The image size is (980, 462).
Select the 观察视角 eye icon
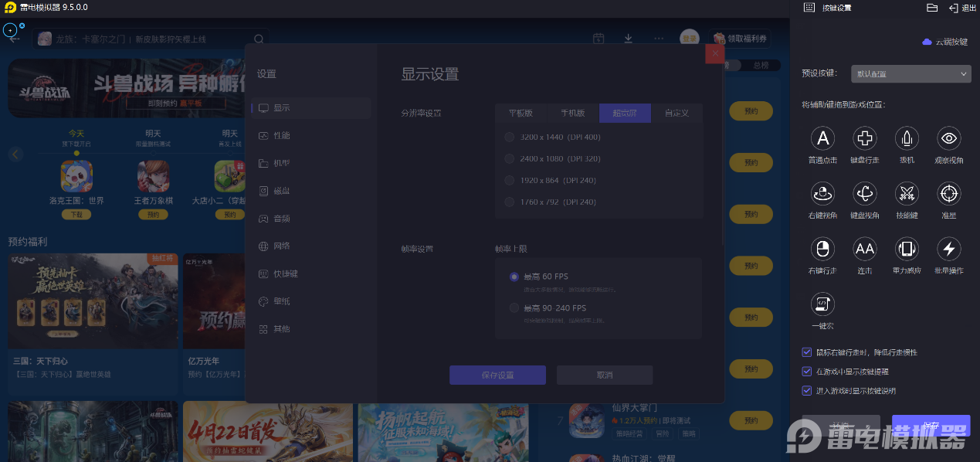coord(948,138)
